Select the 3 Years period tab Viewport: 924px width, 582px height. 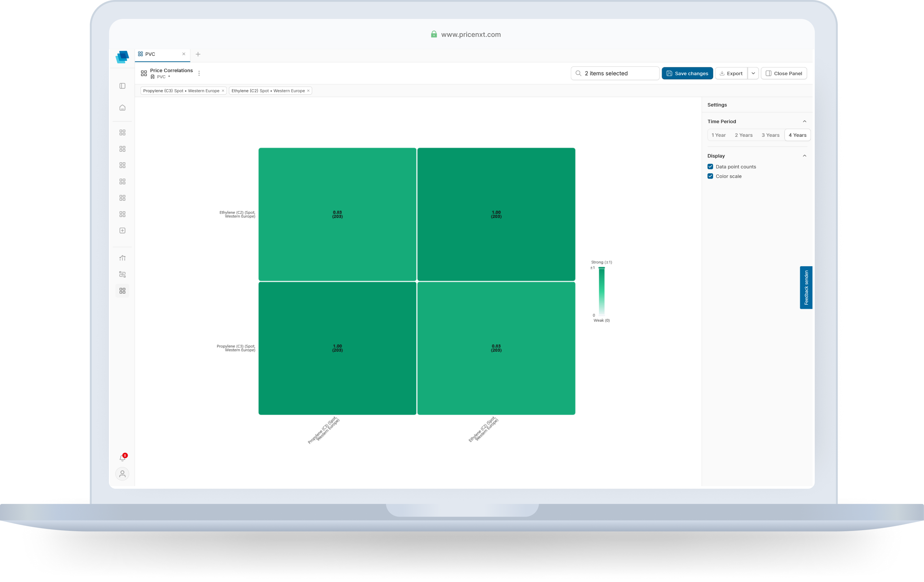tap(771, 135)
